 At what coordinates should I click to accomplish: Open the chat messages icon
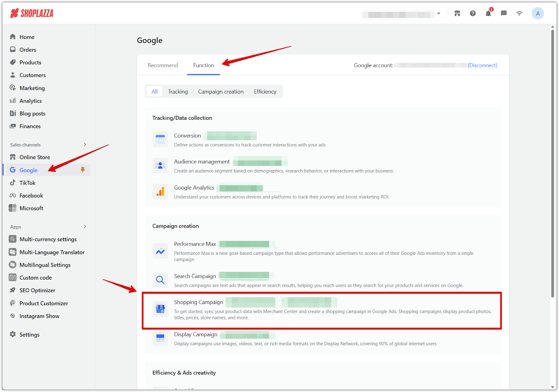click(x=504, y=13)
